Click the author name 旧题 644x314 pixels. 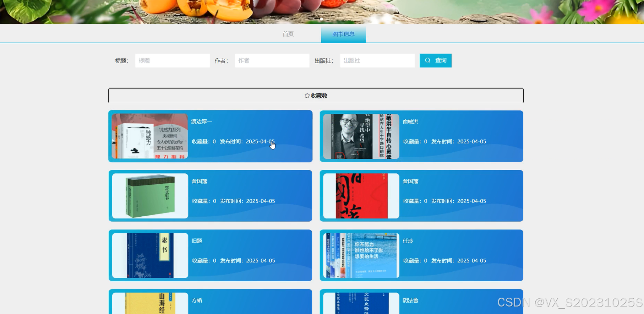click(x=197, y=241)
